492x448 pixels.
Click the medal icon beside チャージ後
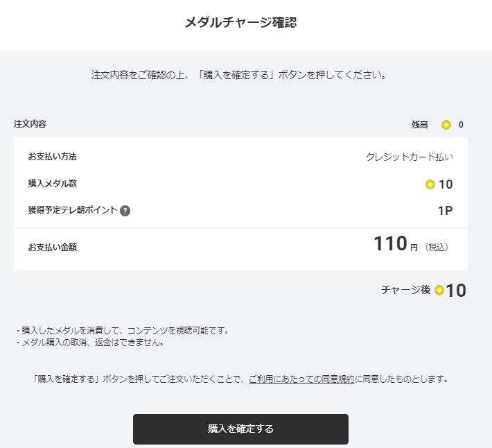click(x=439, y=290)
